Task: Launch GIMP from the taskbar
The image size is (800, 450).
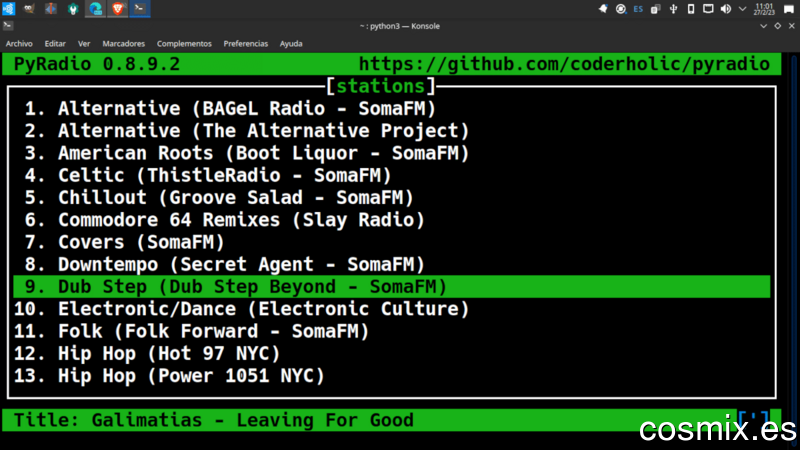Action: pyautogui.click(x=29, y=9)
